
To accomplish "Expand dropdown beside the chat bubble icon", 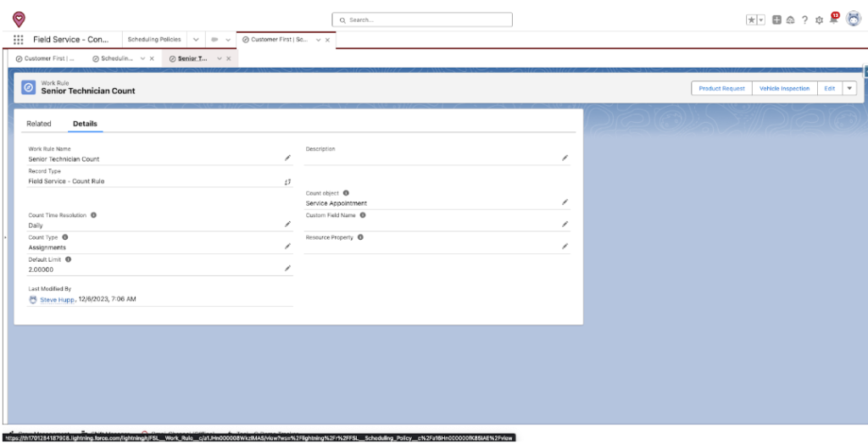I will [227, 40].
